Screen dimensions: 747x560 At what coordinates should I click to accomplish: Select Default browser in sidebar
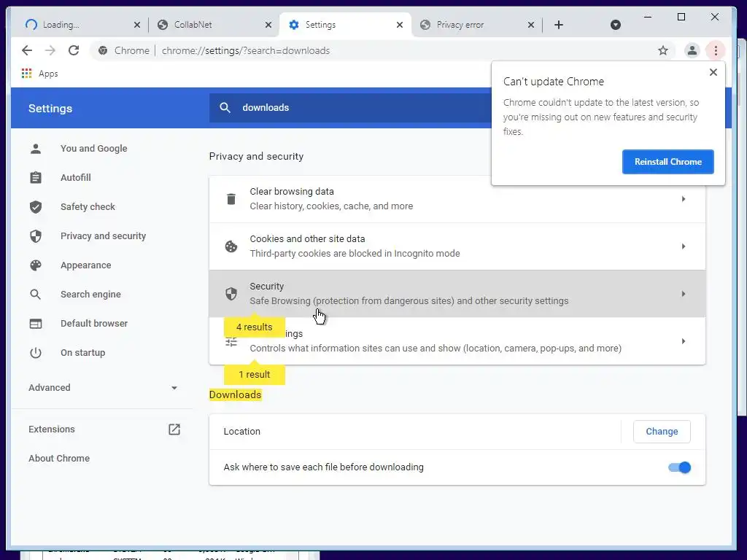pos(94,324)
